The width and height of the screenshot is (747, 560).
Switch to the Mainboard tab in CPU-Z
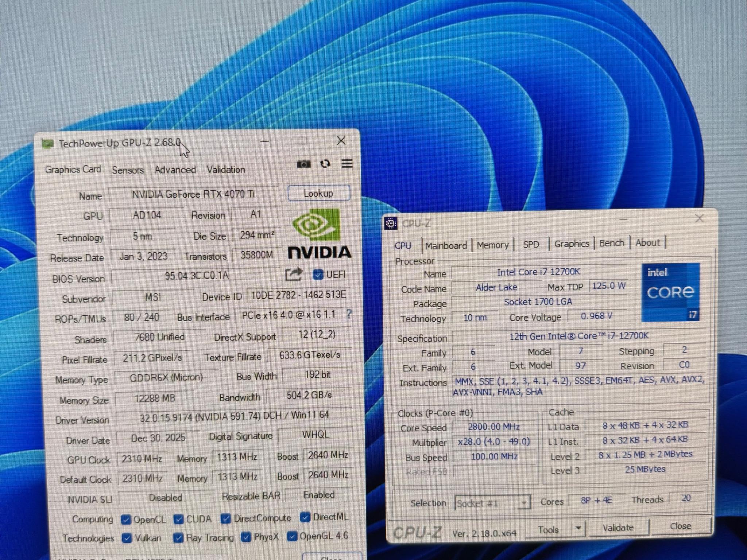tap(446, 245)
